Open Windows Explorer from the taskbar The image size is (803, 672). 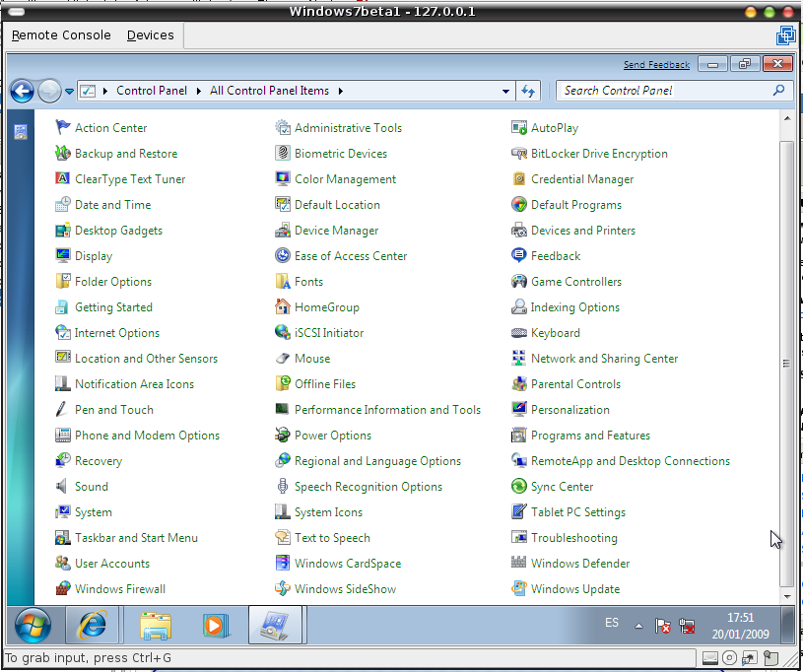[156, 625]
